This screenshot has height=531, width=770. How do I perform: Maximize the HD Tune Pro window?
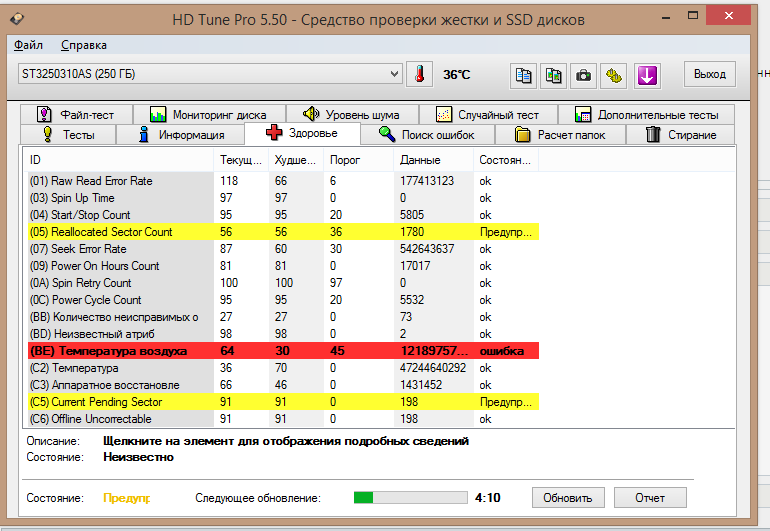pyautogui.click(x=693, y=16)
